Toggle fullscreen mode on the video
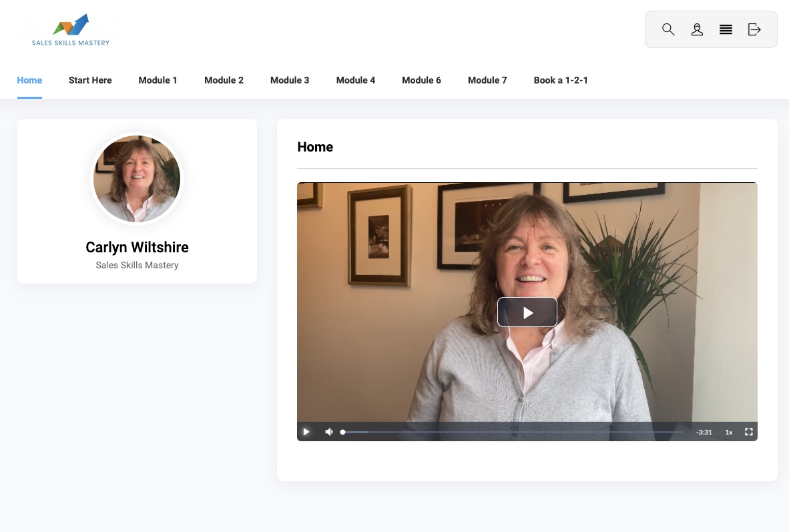This screenshot has width=789, height=532. [x=748, y=432]
